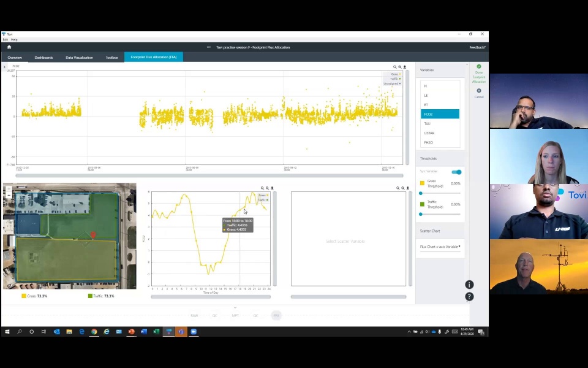Viewport: 588px width, 368px height.
Task: Open the Data Visualization tab
Action: 79,58
